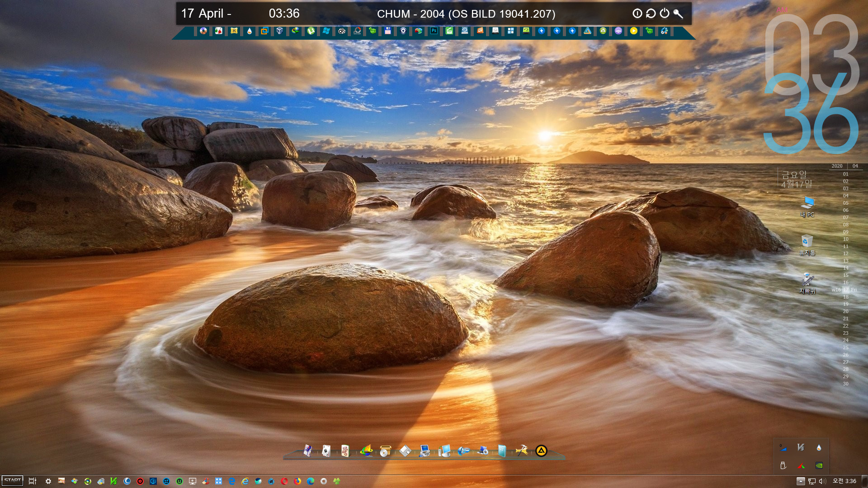Viewport: 868px width, 488px height.
Task: Click the large 36 minutes clock widget
Action: (811, 113)
